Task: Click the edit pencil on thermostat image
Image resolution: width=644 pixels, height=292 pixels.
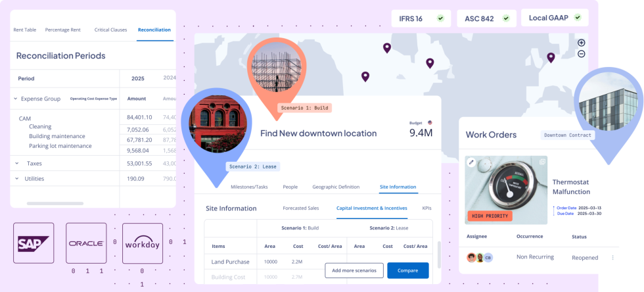Action: pos(471,162)
